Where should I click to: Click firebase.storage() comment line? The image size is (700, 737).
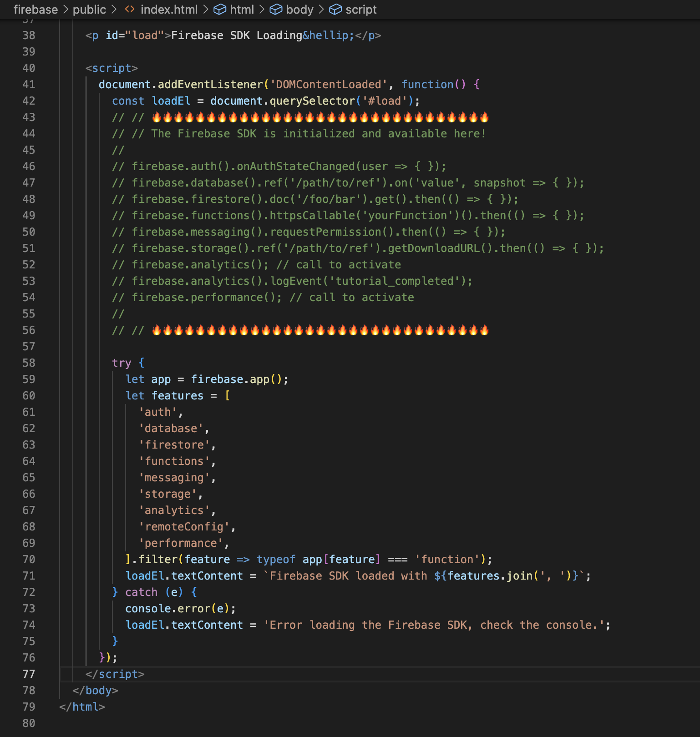click(x=358, y=248)
